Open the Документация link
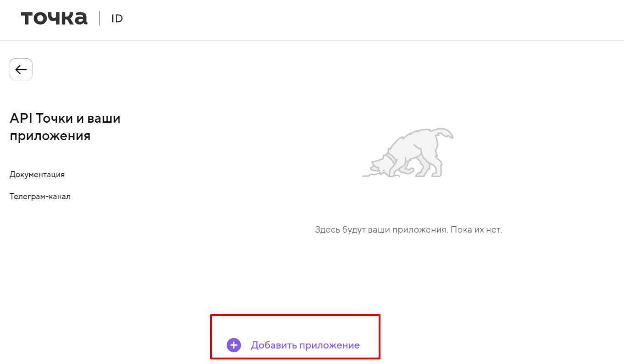This screenshot has width=624, height=364. [x=37, y=174]
